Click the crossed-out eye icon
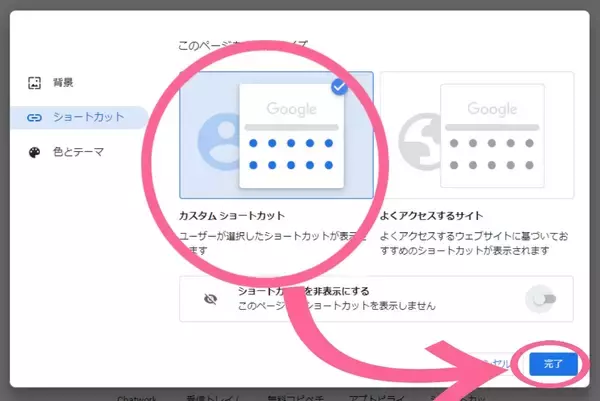This screenshot has height=401, width=600. tap(210, 299)
